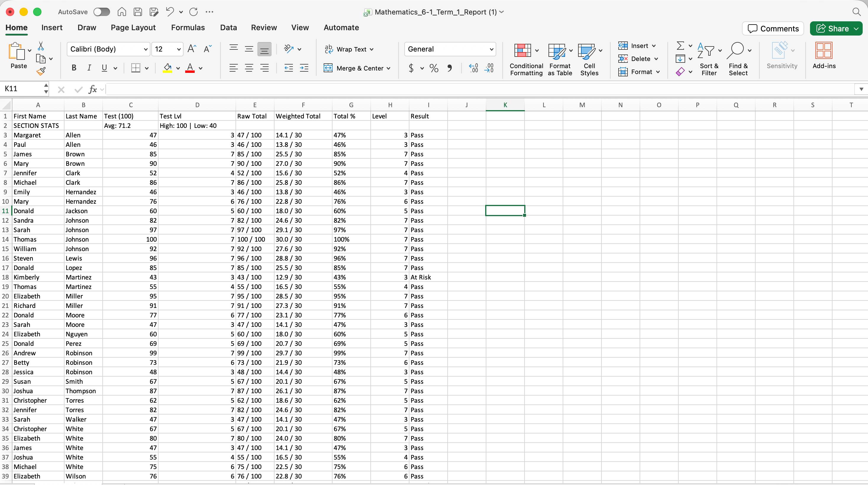868x485 pixels.
Task: Increase decimal places
Action: 473,68
